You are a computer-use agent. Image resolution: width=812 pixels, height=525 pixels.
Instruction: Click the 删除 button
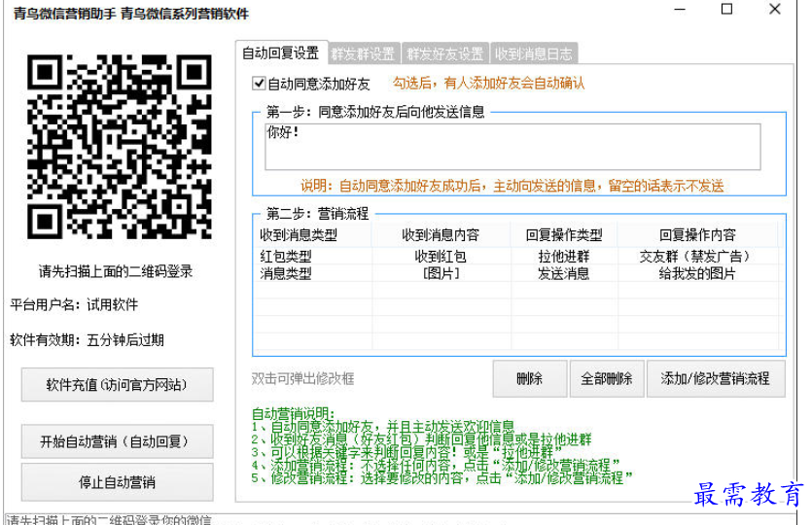[530, 379]
